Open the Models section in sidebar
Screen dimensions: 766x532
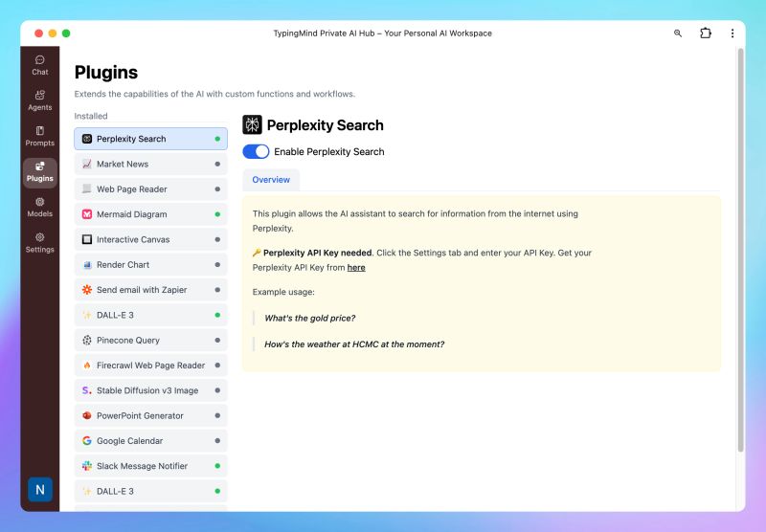(39, 208)
